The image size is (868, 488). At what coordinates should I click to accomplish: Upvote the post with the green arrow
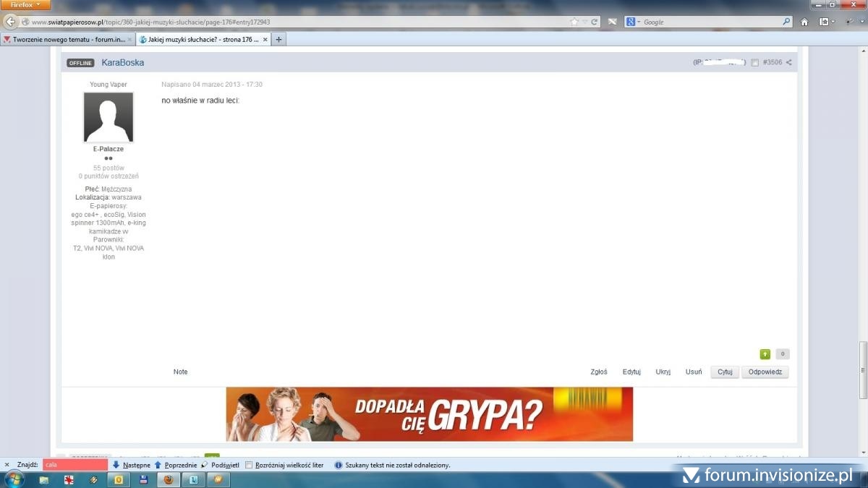pos(765,354)
